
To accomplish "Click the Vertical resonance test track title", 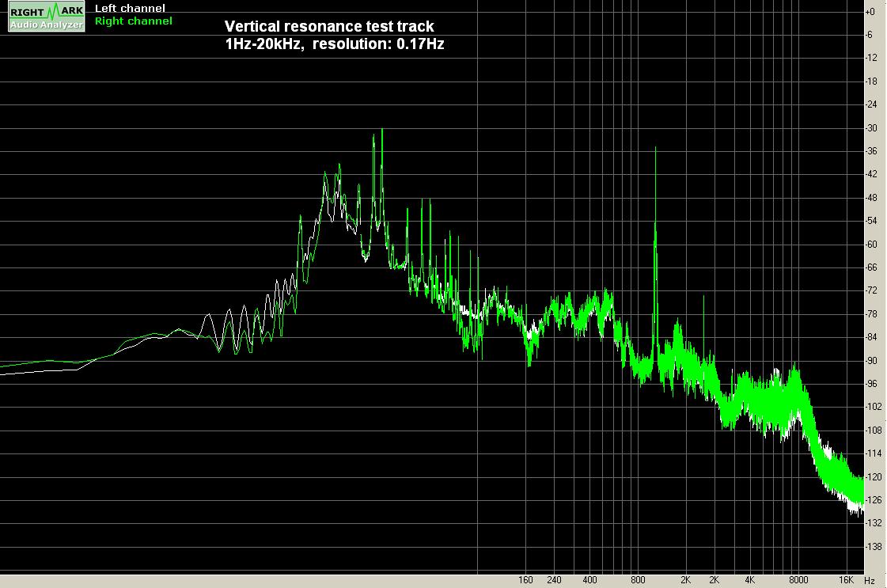I will (x=329, y=27).
